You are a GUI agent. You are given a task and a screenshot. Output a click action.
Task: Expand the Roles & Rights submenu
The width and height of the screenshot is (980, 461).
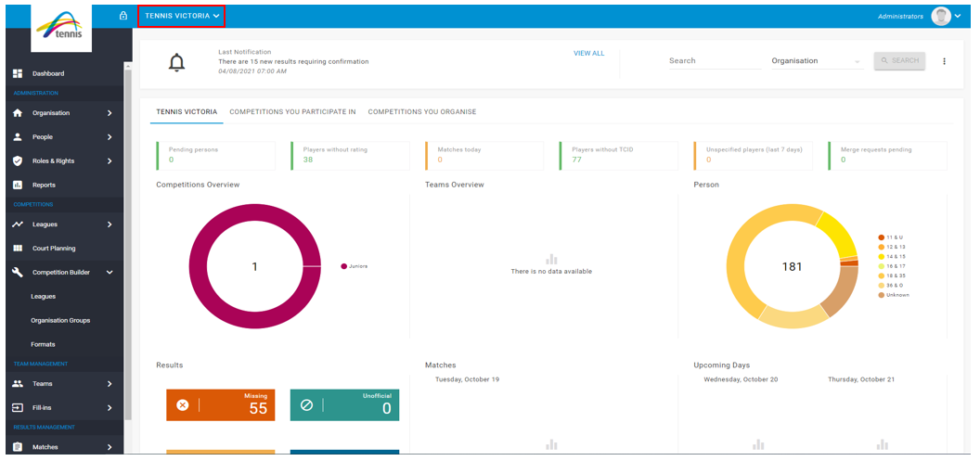[110, 160]
